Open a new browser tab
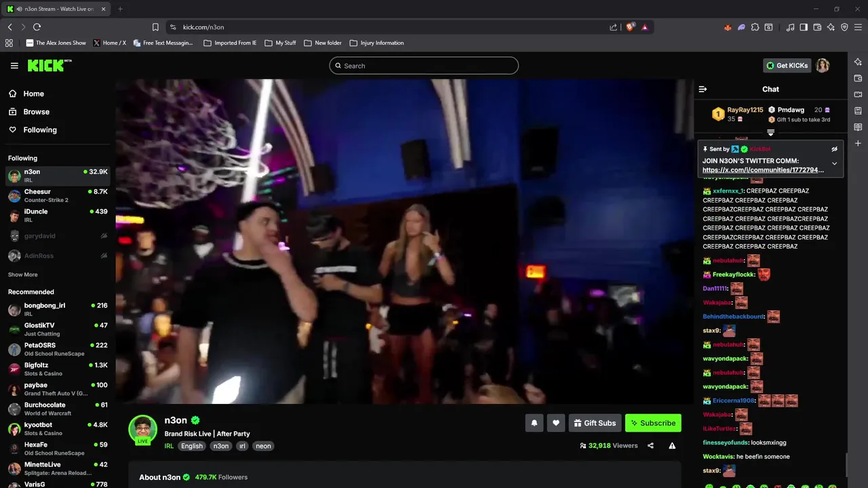This screenshot has height=488, width=868. (120, 9)
